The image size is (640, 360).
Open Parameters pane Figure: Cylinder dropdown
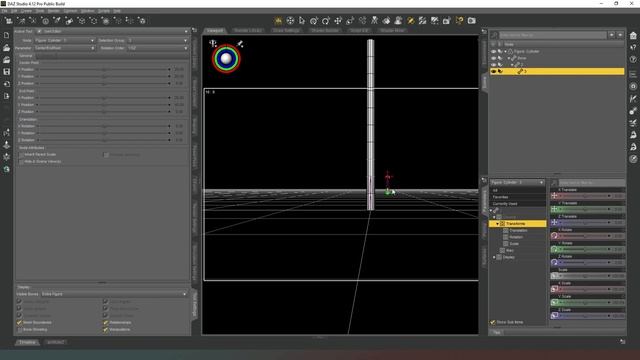517,182
